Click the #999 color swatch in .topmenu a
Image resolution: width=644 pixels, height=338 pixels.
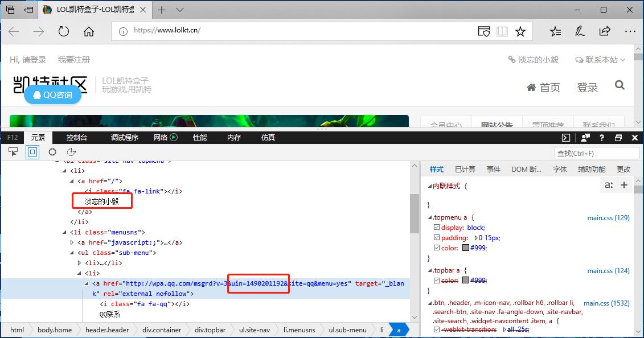click(x=466, y=248)
